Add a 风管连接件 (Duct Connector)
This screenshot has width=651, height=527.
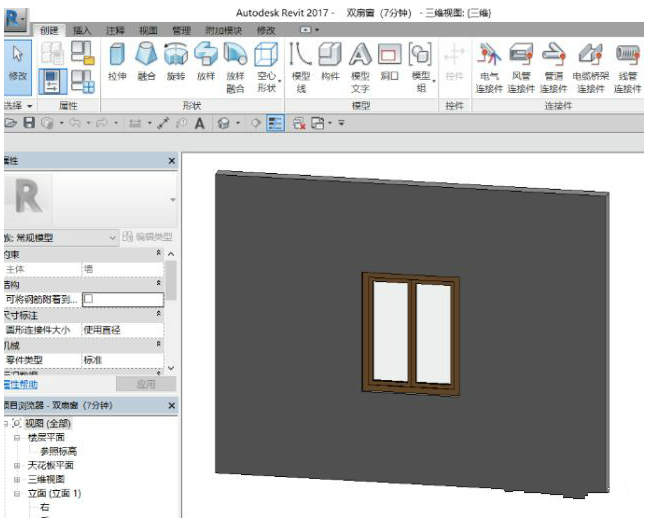(521, 68)
